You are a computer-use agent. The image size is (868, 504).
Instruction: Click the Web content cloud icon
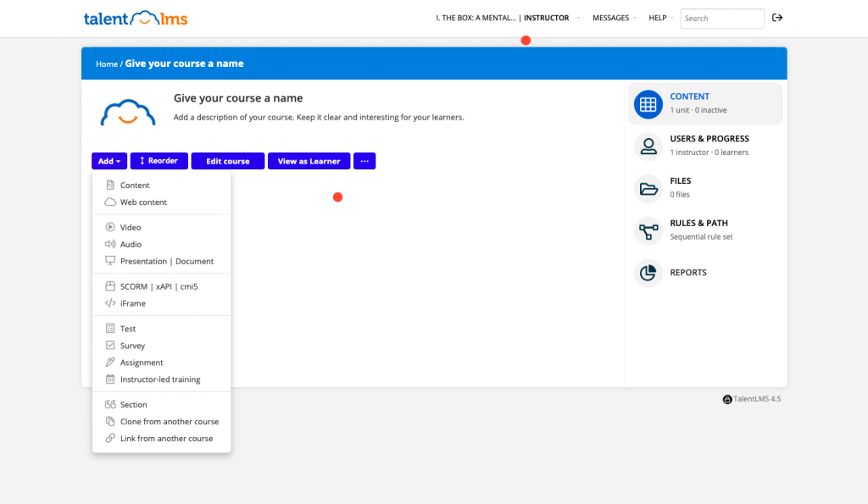[x=110, y=202]
